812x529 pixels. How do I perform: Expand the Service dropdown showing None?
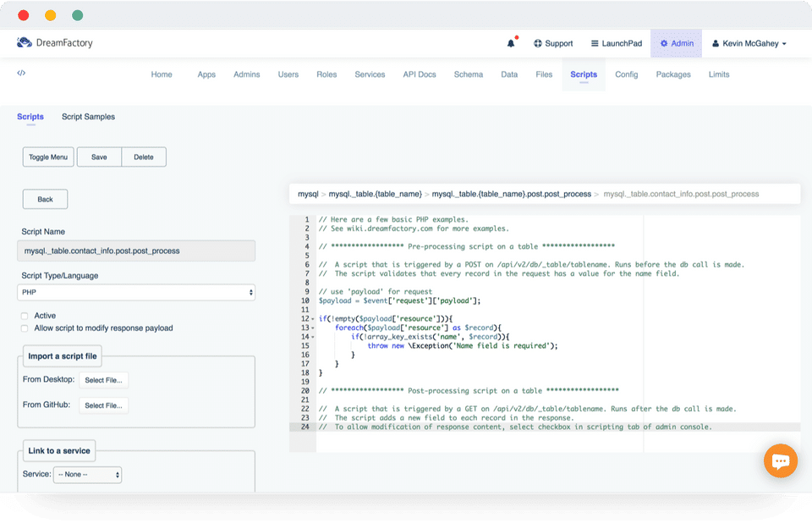click(x=87, y=475)
